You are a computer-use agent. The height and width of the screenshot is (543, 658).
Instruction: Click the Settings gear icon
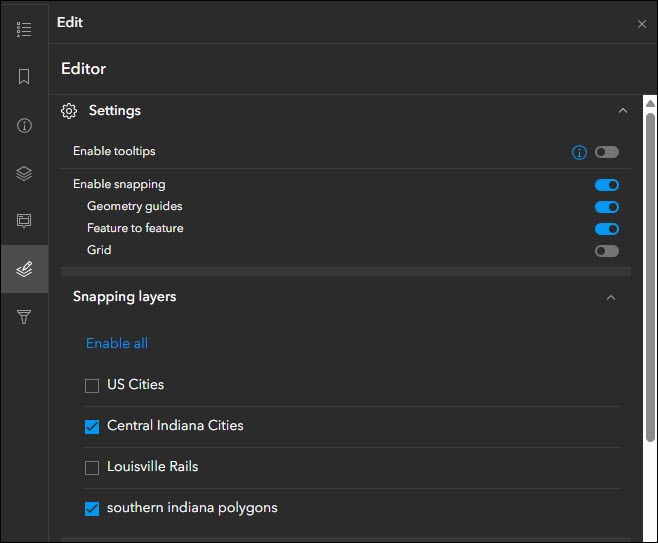(69, 111)
